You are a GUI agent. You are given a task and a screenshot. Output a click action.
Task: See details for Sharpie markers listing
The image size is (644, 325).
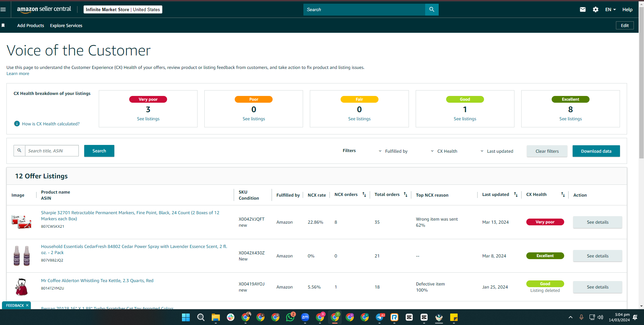point(597,222)
